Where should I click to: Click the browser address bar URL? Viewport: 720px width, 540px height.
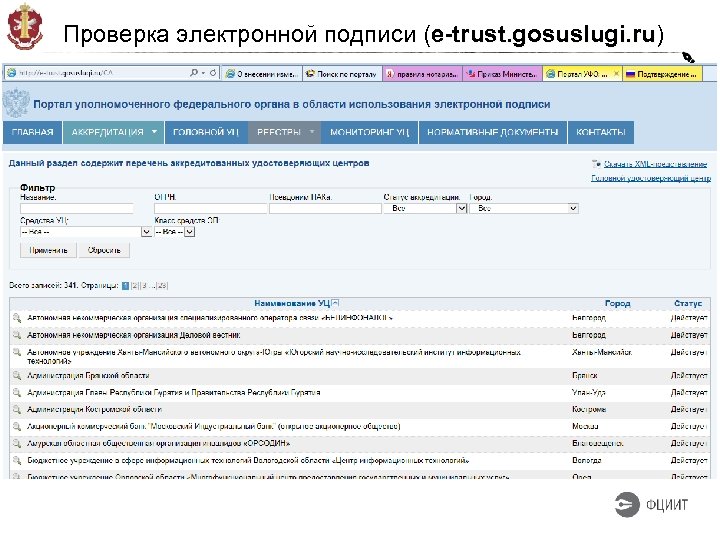point(66,73)
